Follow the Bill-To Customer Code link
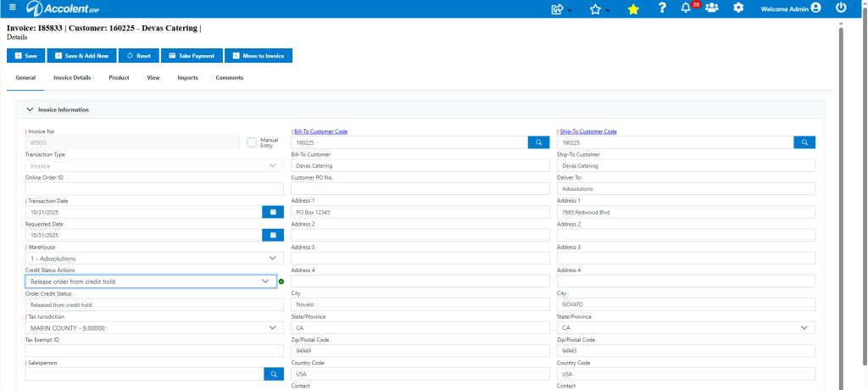Screen dimensions: 868x390 point(321,131)
